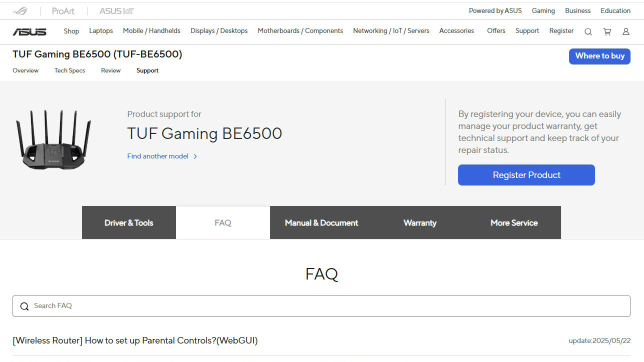This screenshot has width=644, height=362.
Task: Click the Search FAQ input field
Action: (325, 306)
